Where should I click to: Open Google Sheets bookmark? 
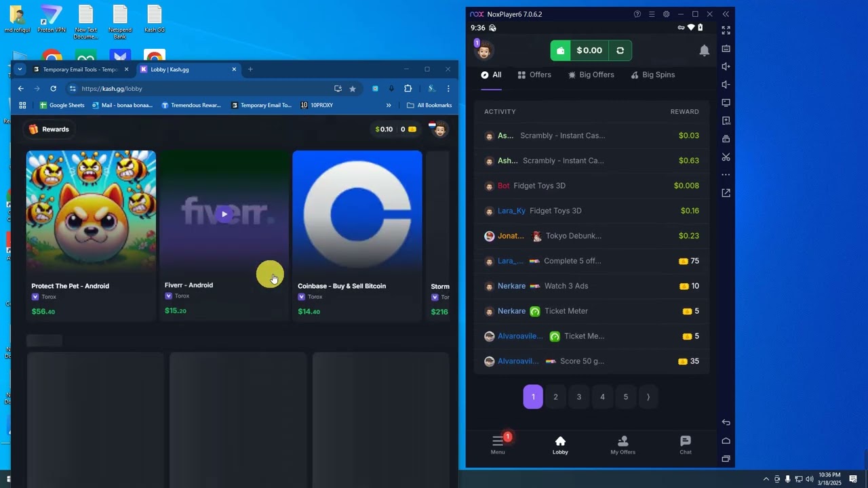click(x=62, y=105)
